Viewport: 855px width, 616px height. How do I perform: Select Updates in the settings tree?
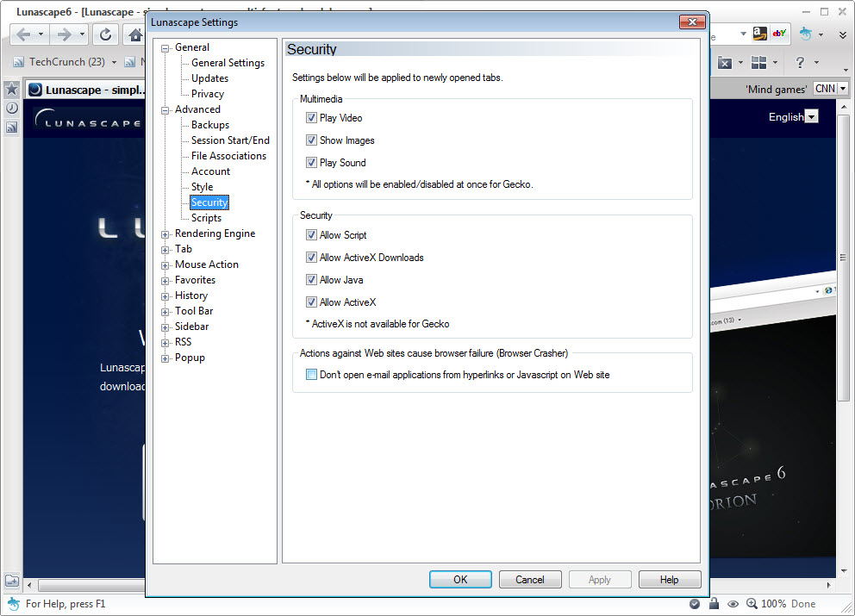tap(209, 78)
